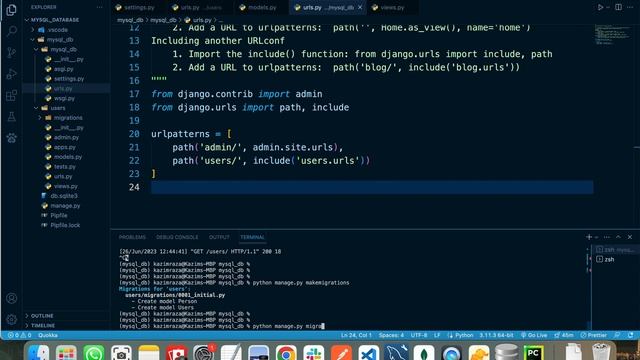The width and height of the screenshot is (640, 360).
Task: Open the Manage gear icon
Action: click(x=11, y=319)
